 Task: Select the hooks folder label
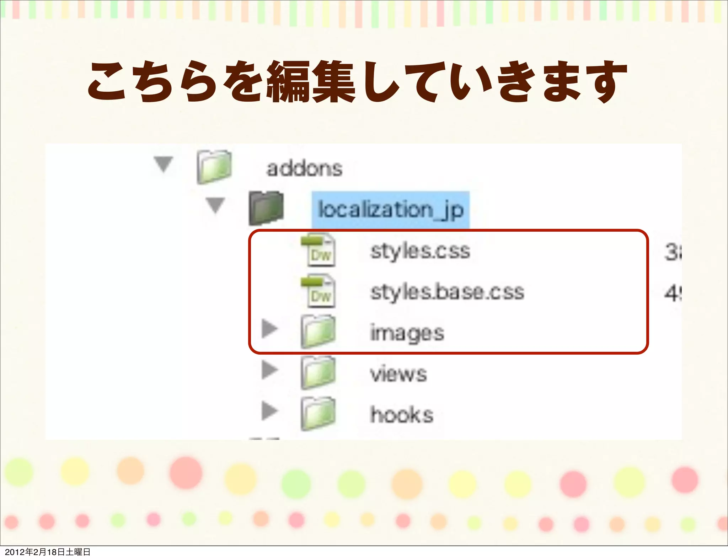pyautogui.click(x=402, y=415)
